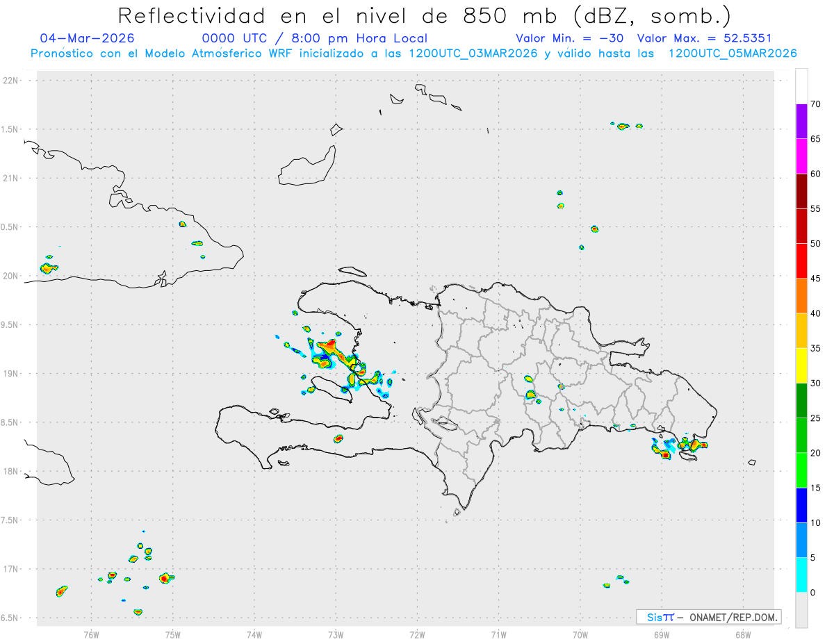This screenshot has height=644, width=834.
Task: Select the yellow 30-35 dBZ colorbar segment
Action: click(x=801, y=365)
